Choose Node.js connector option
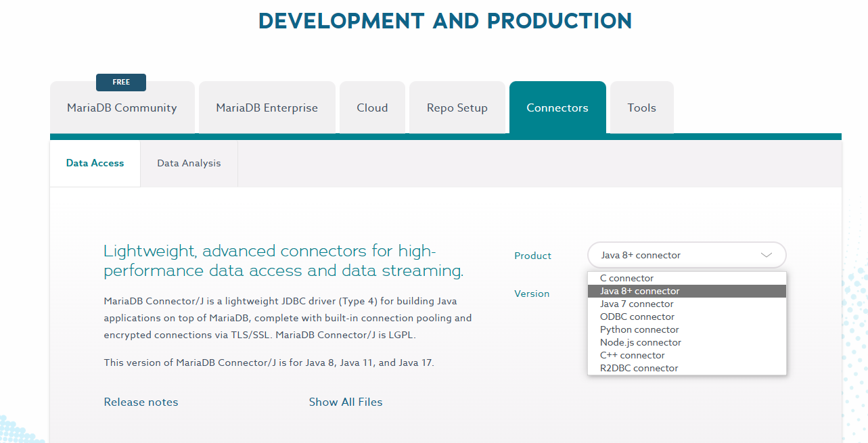 click(687, 342)
